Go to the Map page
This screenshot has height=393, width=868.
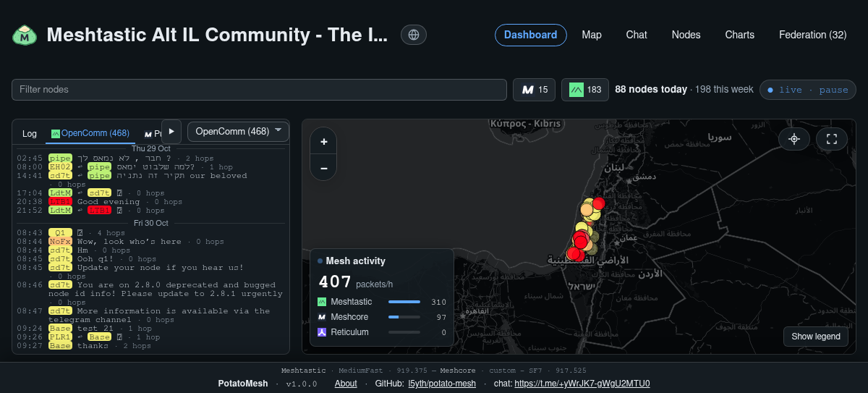tap(592, 35)
